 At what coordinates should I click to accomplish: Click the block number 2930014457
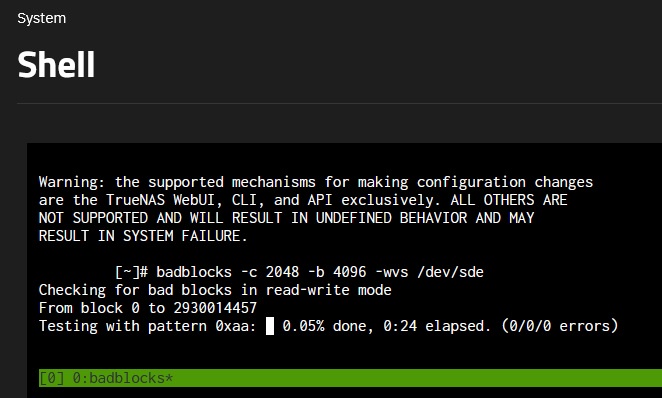tap(215, 308)
